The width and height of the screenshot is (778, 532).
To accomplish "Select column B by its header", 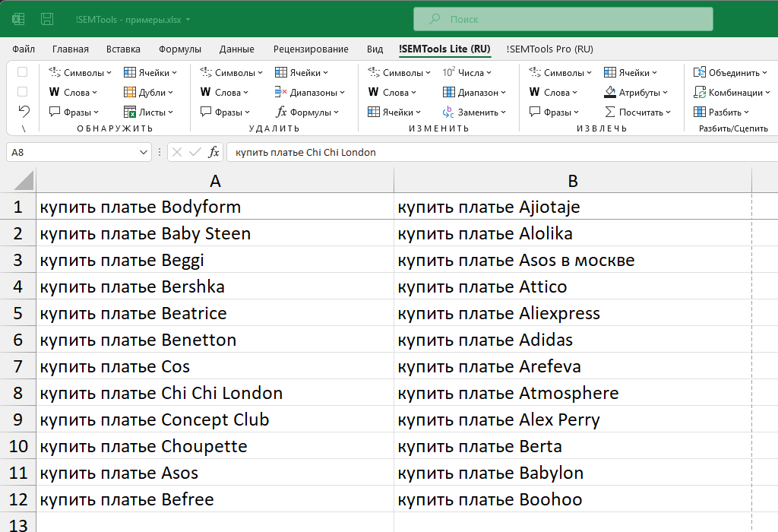I will click(x=573, y=181).
